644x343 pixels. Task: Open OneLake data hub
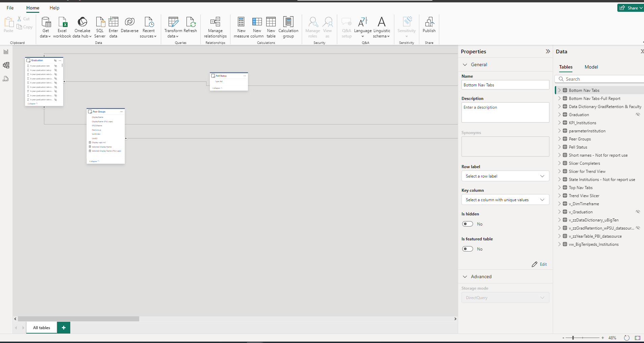coord(82,27)
